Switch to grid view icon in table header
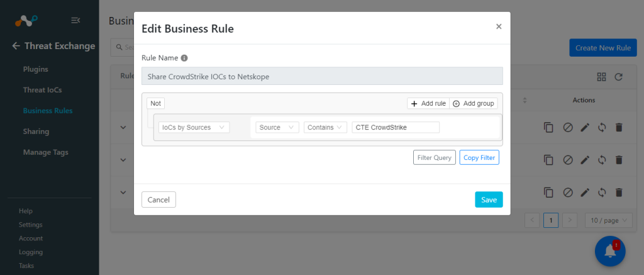This screenshot has height=275, width=644. 602,77
